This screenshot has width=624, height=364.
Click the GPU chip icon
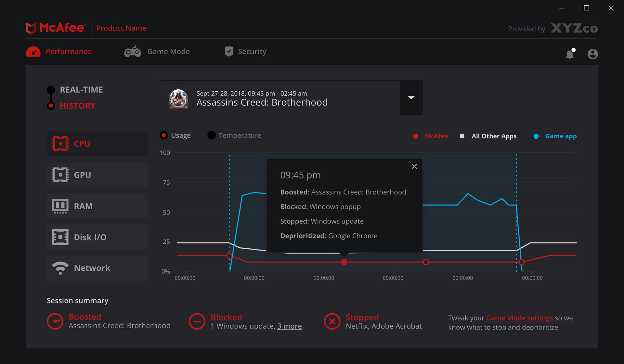[60, 175]
